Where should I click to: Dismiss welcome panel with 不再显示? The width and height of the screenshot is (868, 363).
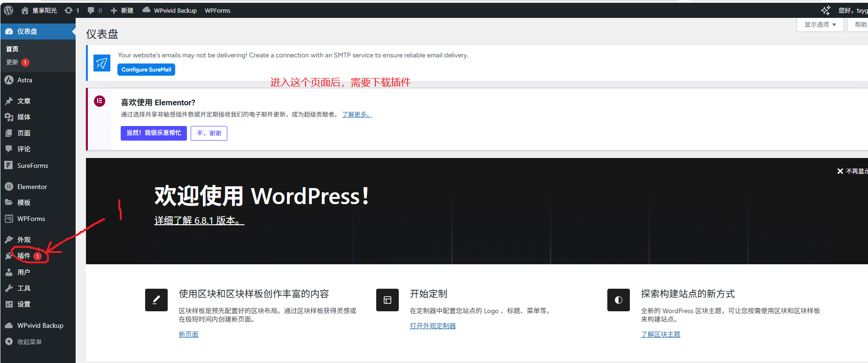pyautogui.click(x=852, y=171)
